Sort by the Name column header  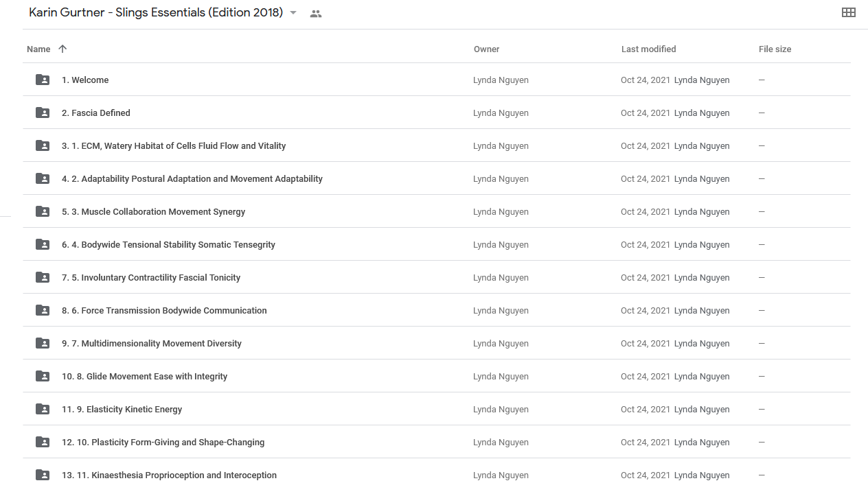[x=38, y=49]
